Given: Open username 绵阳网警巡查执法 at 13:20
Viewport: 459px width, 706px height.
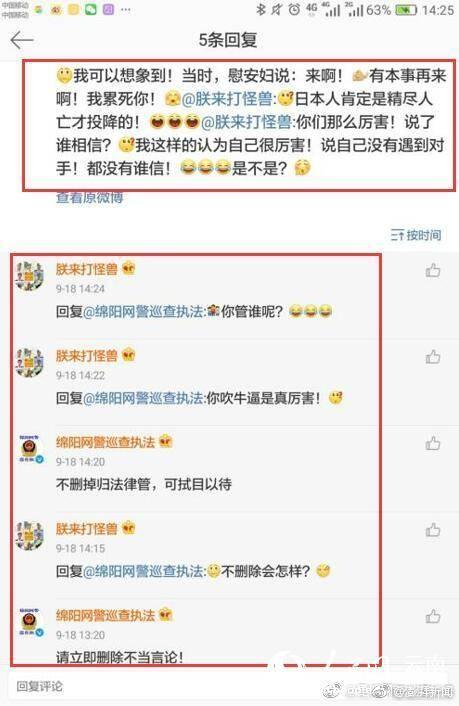Looking at the screenshot, I should click(105, 615).
